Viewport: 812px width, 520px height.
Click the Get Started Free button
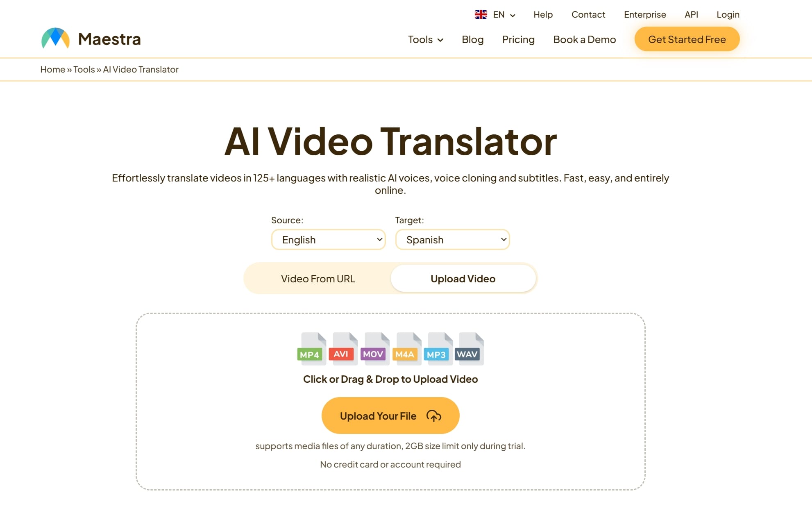(687, 39)
